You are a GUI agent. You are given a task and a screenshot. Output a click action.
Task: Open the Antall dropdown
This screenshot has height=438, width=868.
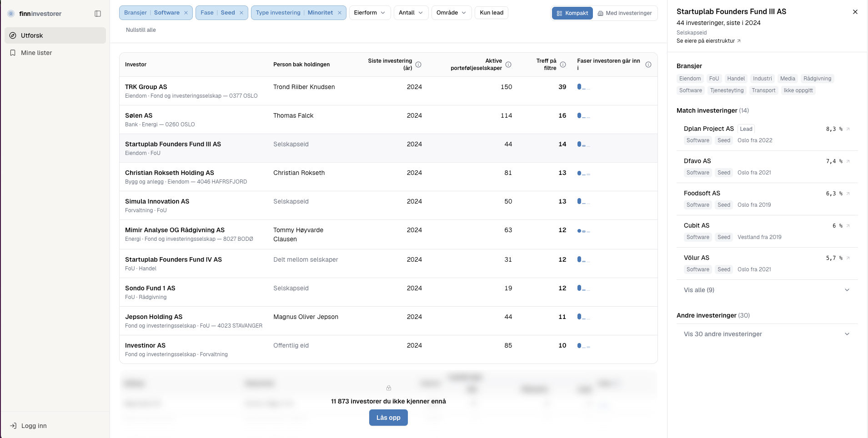[411, 13]
